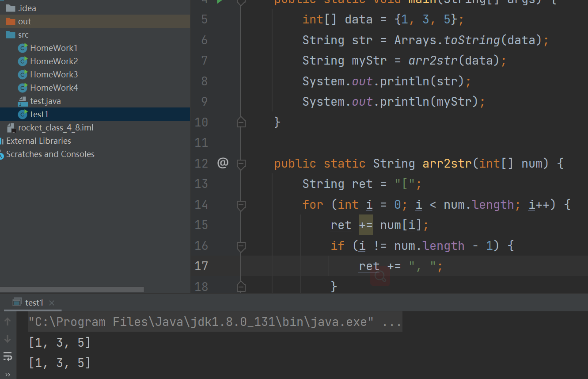Viewport: 588px width, 379px height.
Task: Fold the if block at line 16
Action: [241, 246]
